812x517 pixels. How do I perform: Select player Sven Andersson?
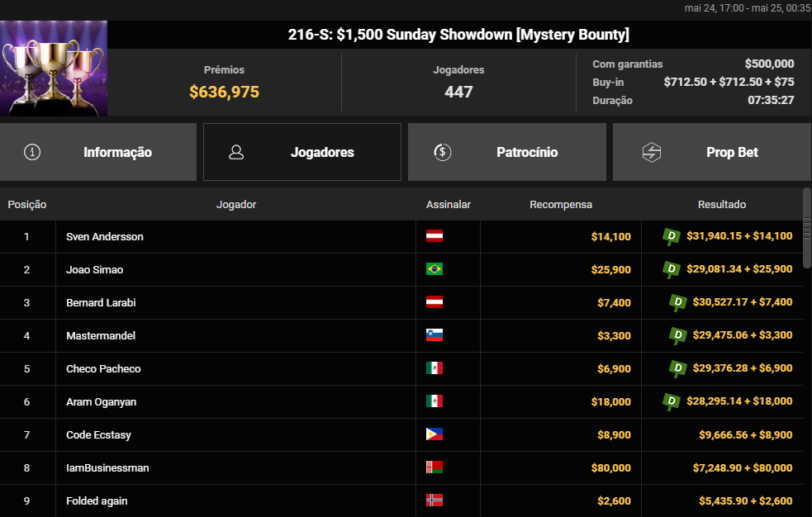pos(105,236)
